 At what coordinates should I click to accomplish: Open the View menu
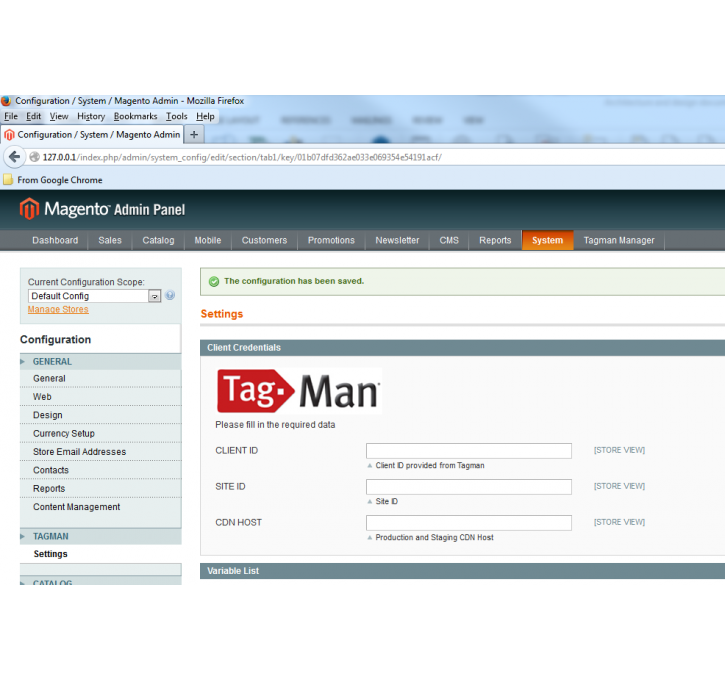click(x=59, y=116)
